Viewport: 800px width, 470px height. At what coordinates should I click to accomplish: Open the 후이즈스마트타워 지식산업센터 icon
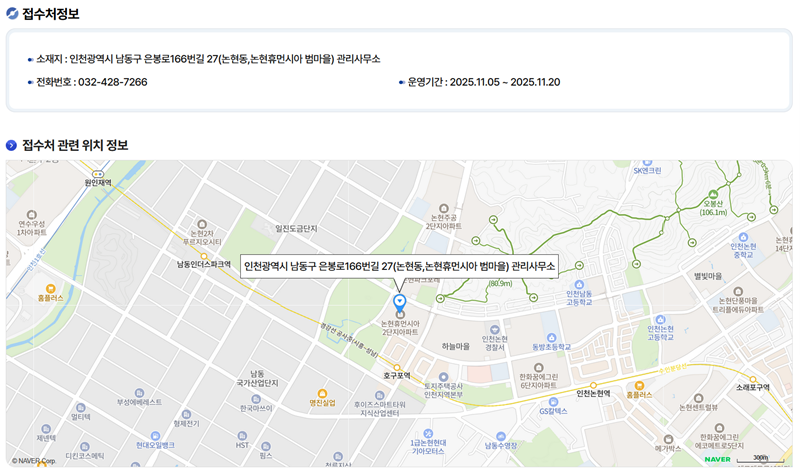pos(379,395)
